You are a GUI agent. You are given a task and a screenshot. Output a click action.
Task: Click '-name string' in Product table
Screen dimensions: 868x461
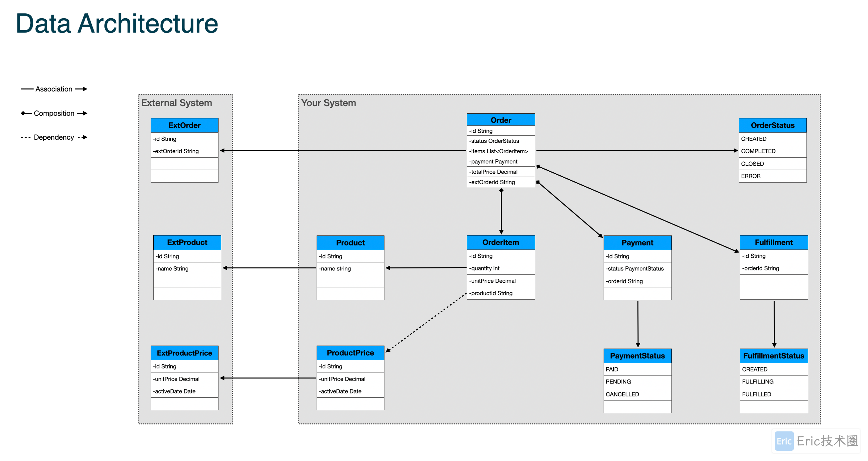(351, 268)
